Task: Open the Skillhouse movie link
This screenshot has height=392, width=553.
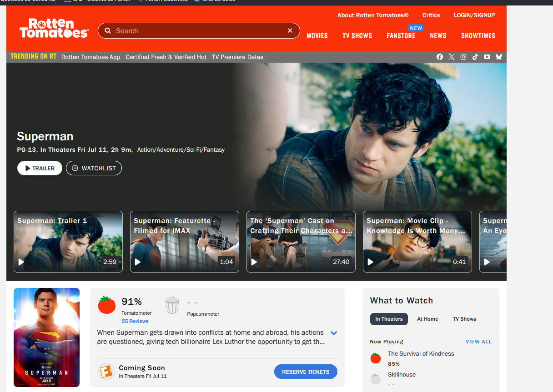Action: coord(402,374)
